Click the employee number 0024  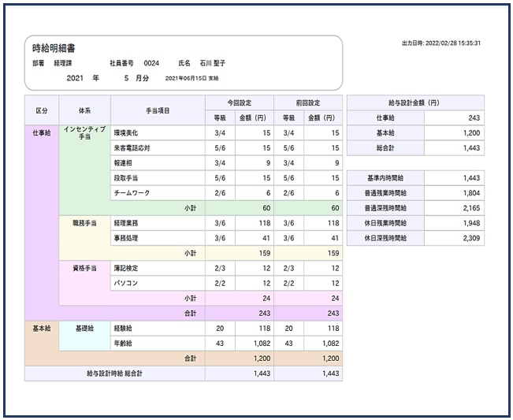(x=151, y=62)
